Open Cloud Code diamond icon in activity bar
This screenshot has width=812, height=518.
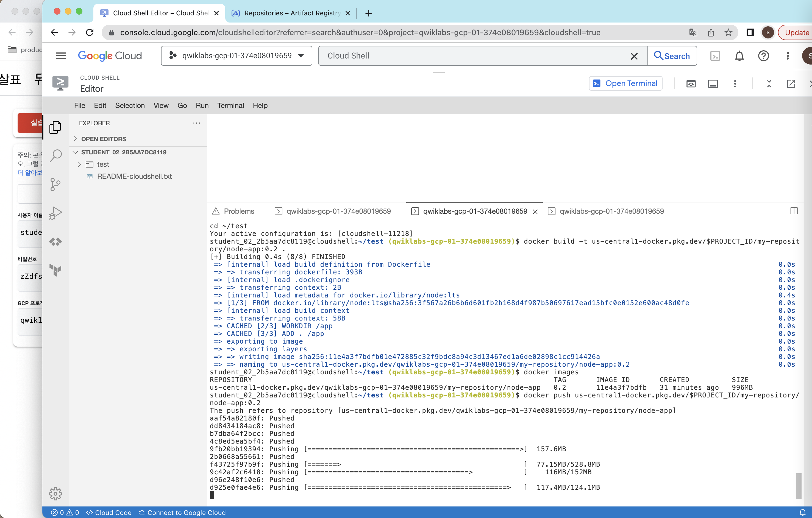pyautogui.click(x=55, y=242)
